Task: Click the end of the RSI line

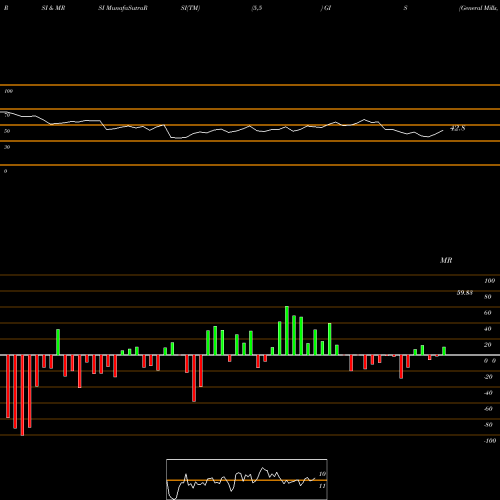Action: pos(443,131)
